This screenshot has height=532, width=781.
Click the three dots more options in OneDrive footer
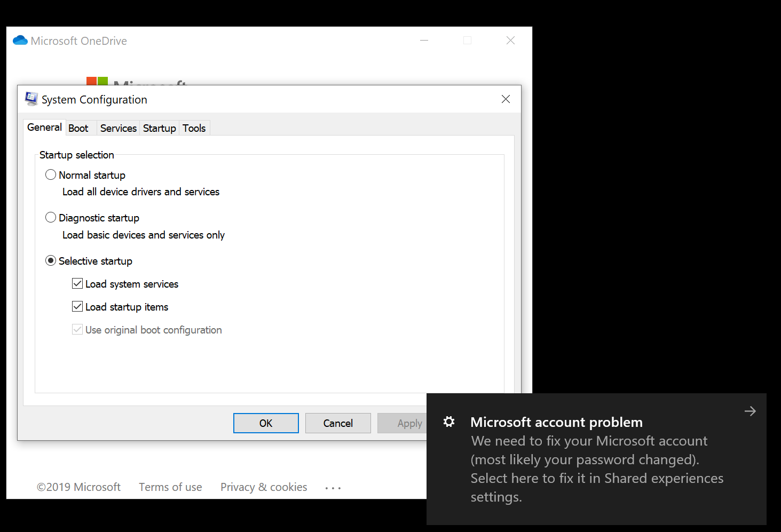(x=333, y=488)
